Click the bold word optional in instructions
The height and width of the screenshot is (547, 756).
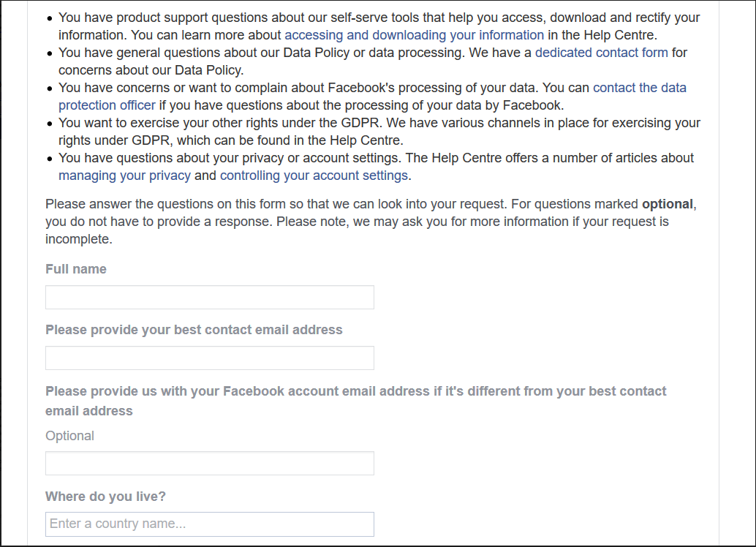tap(667, 204)
